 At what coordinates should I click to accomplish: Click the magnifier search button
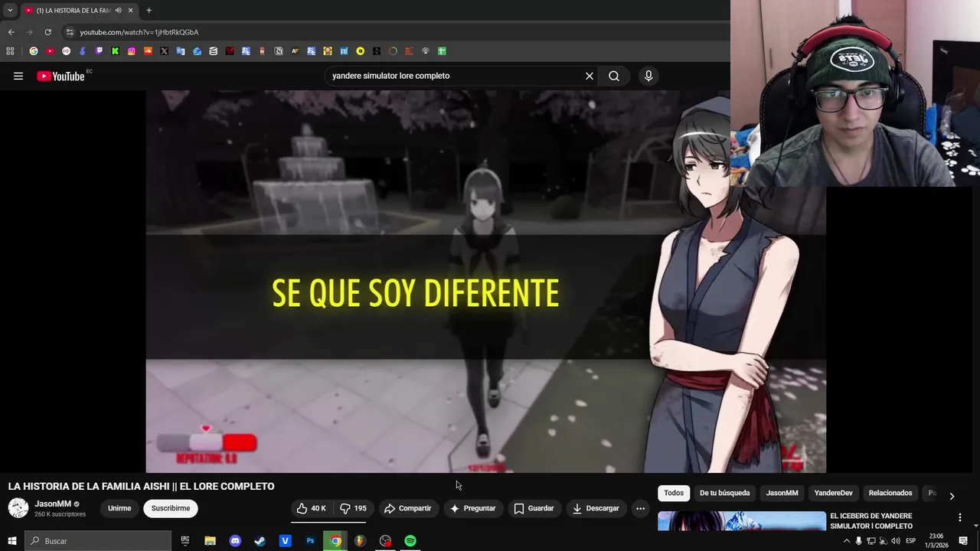(x=614, y=76)
